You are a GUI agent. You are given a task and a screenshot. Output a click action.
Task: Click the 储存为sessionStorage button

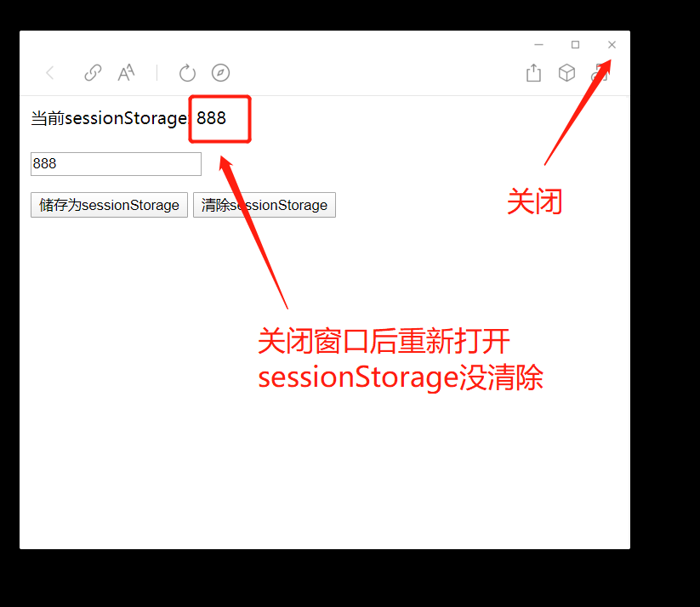[x=109, y=205]
